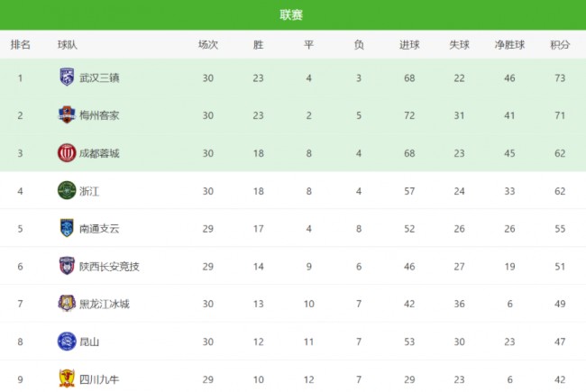Click the 浙江 team logo
The height and width of the screenshot is (392, 586).
(67, 190)
